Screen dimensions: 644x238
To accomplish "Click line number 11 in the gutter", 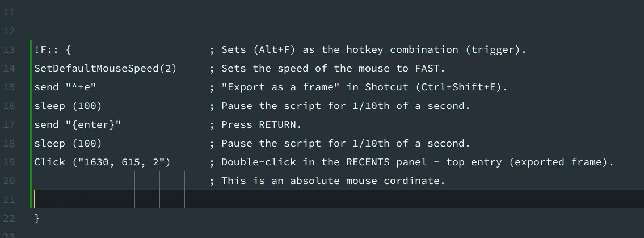I will coord(9,12).
